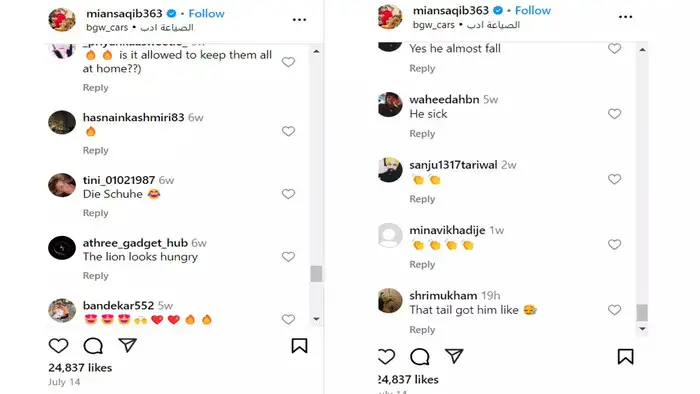Screen dimensions: 700x394
Task: Open comment bubble icon in left panel
Action: point(93,346)
